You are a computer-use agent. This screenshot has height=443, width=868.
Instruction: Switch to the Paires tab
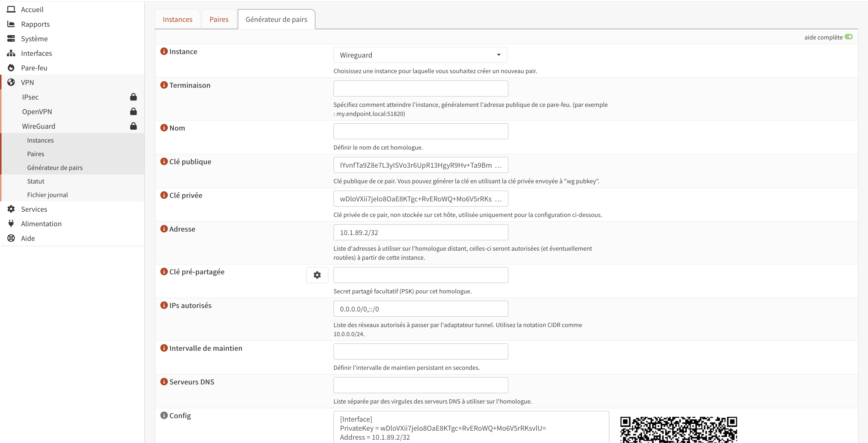point(219,20)
